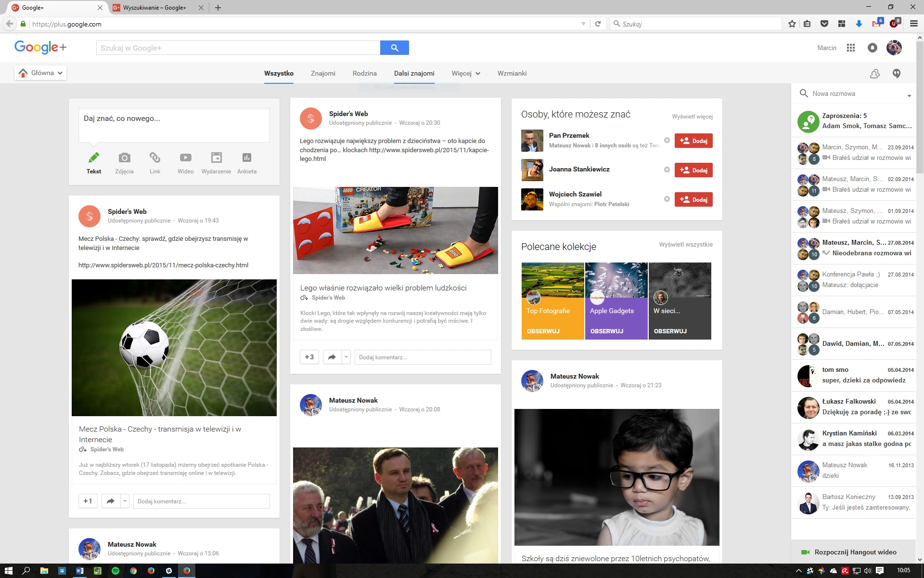
Task: Add Wojciech Szawiel with Dodaj button
Action: (x=693, y=199)
